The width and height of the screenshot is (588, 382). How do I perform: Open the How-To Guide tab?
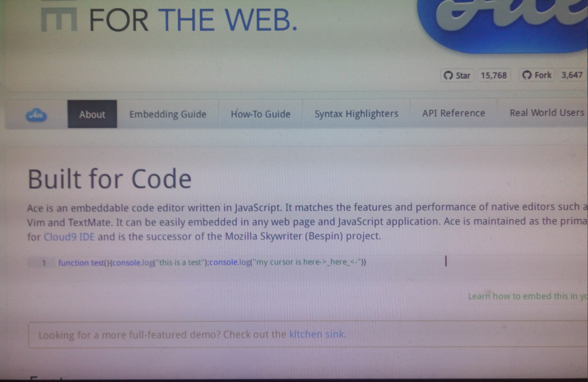(260, 114)
